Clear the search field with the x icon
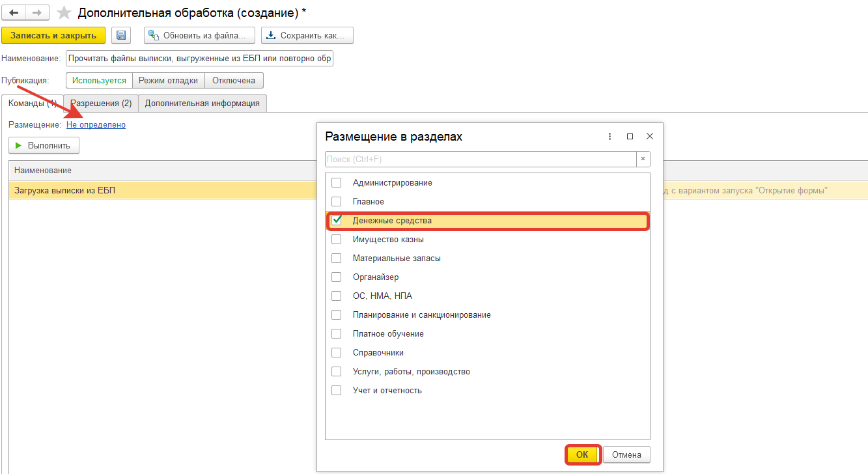Screen dimensions: 868x474 coord(643,159)
